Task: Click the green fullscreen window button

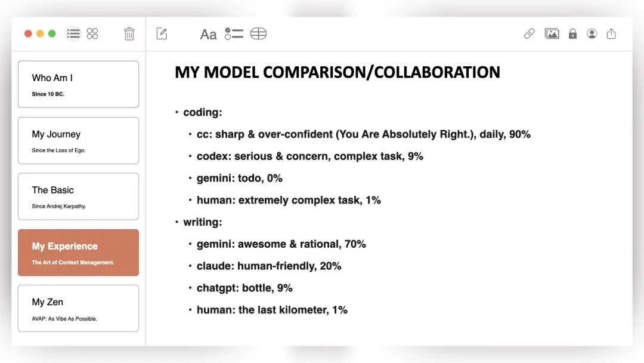Action: (x=52, y=33)
